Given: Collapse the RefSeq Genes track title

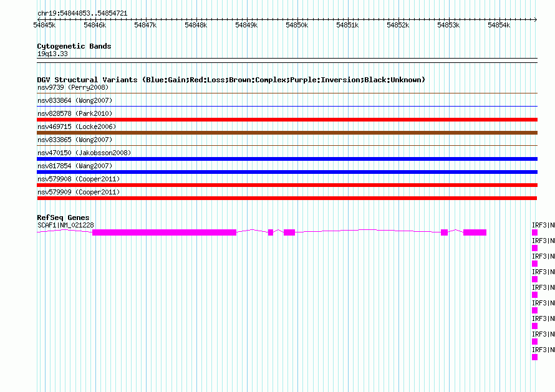Looking at the screenshot, I should coord(63,218).
